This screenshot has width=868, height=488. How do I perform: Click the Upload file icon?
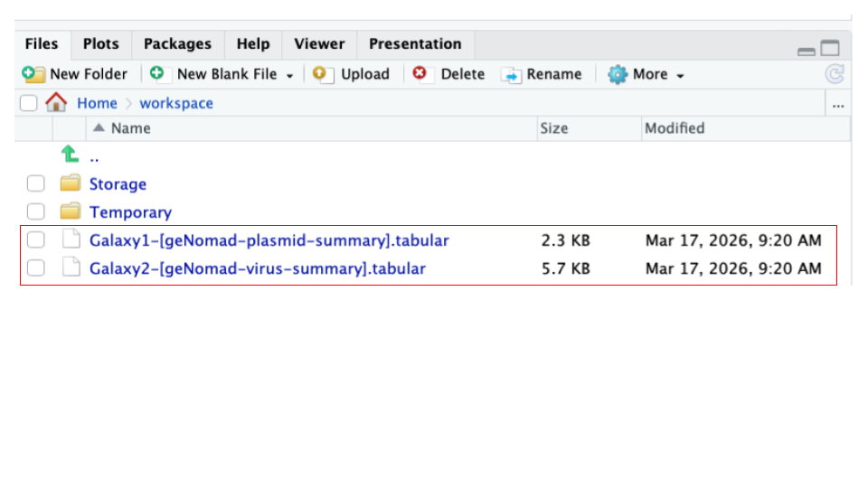(x=323, y=74)
